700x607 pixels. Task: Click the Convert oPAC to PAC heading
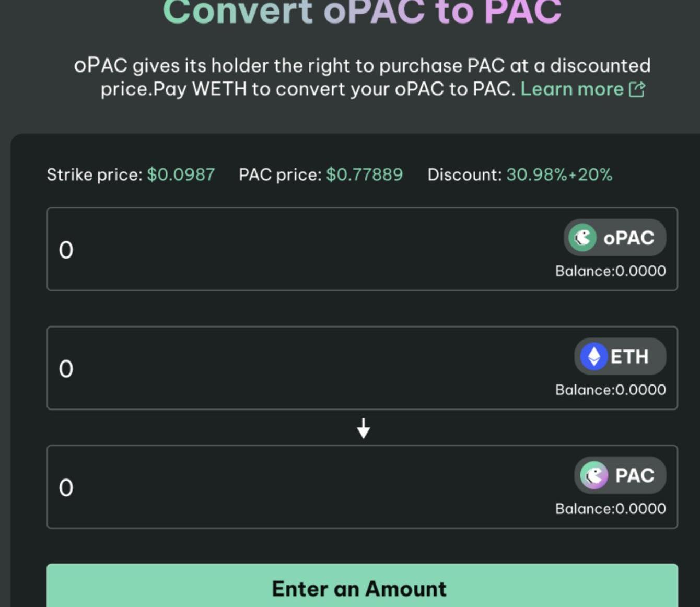362,13
